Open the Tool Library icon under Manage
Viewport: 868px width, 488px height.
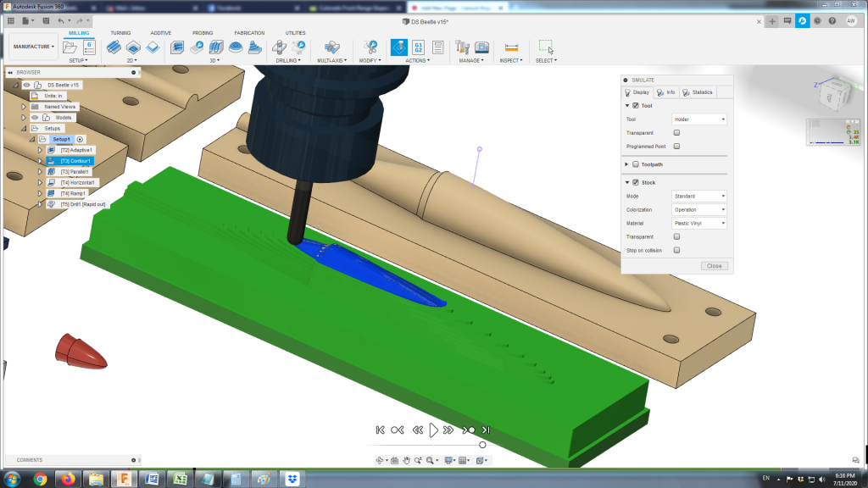[x=463, y=47]
